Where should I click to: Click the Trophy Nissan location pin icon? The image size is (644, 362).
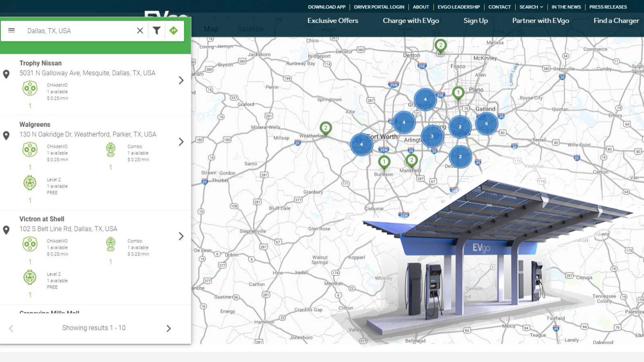(6, 74)
